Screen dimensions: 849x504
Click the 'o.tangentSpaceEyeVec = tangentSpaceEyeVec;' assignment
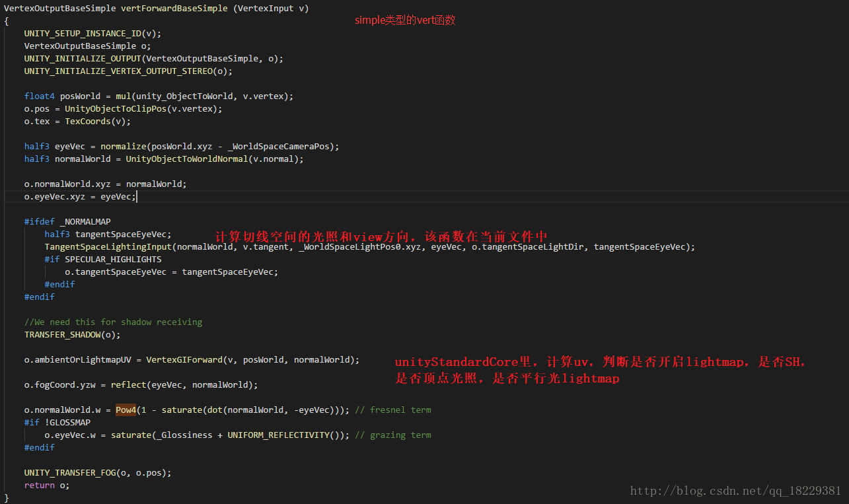[x=172, y=272]
